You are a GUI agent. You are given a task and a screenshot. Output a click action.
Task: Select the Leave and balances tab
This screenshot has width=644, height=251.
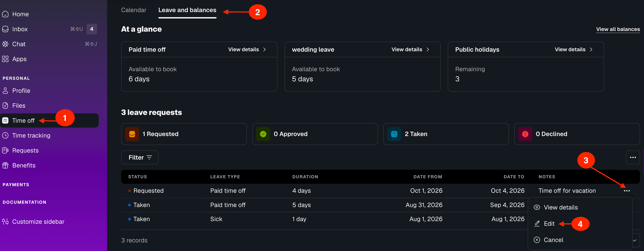pos(187,10)
